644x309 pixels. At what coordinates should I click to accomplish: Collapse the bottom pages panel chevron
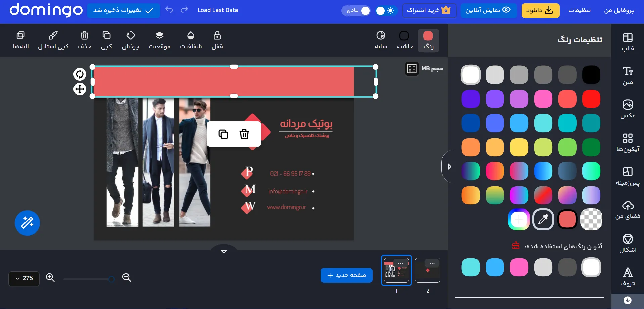(224, 251)
